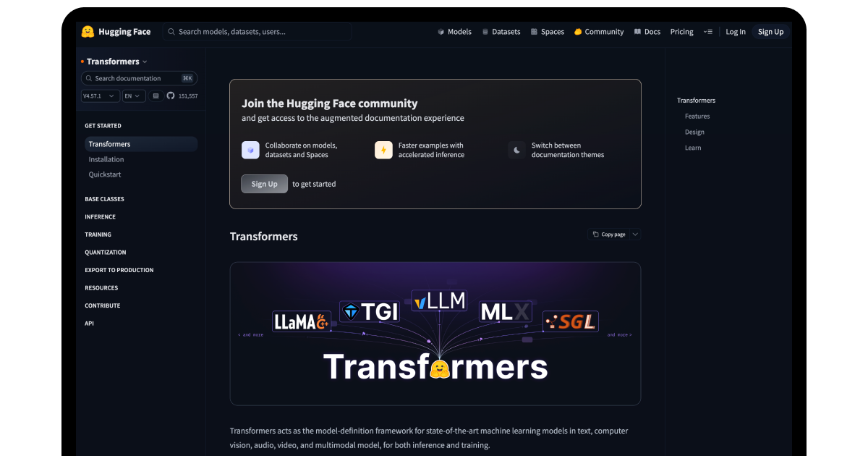Click the Copy page button
This screenshot has width=868, height=456.
click(609, 235)
